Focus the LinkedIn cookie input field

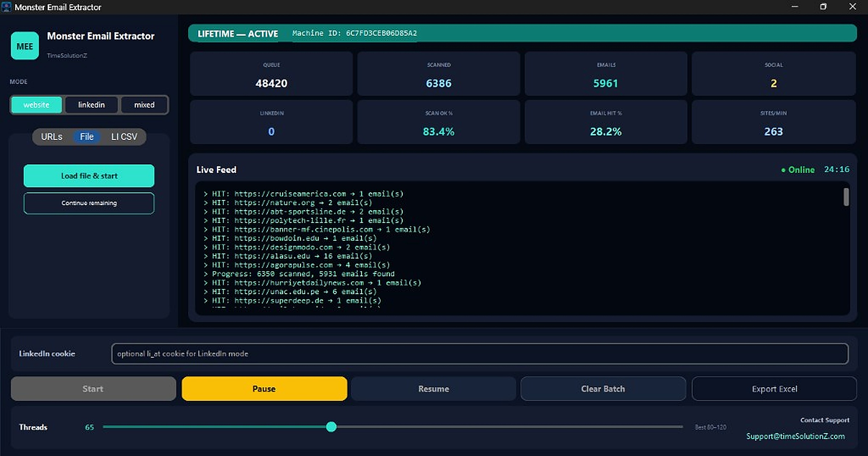[480, 354]
